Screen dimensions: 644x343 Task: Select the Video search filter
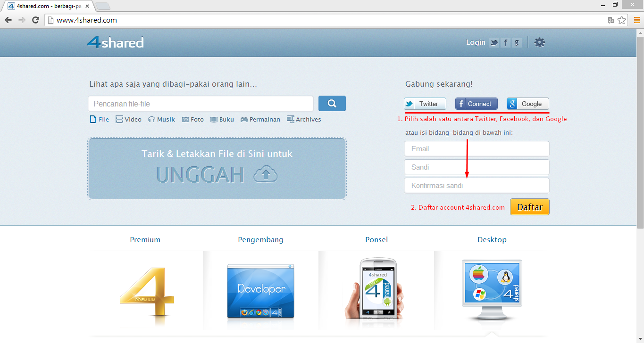pos(128,120)
